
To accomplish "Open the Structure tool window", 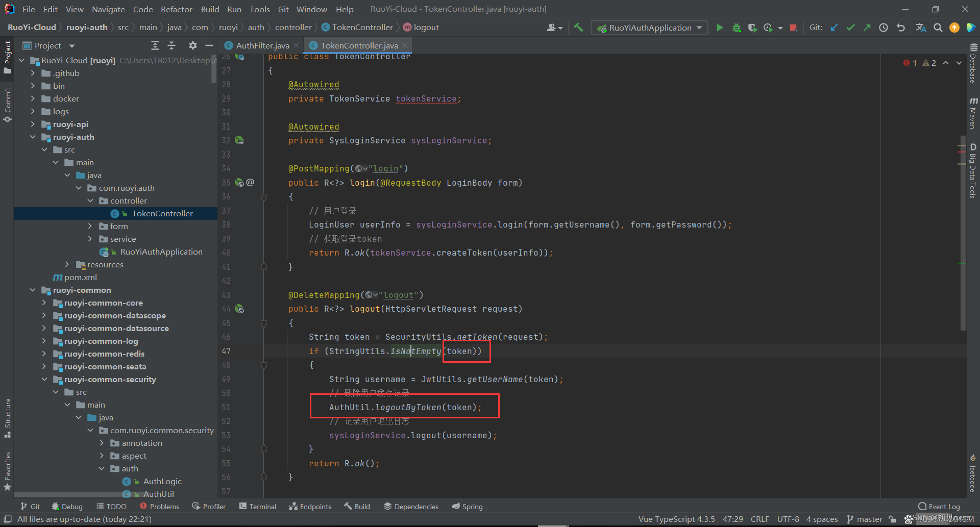I will 7,418.
